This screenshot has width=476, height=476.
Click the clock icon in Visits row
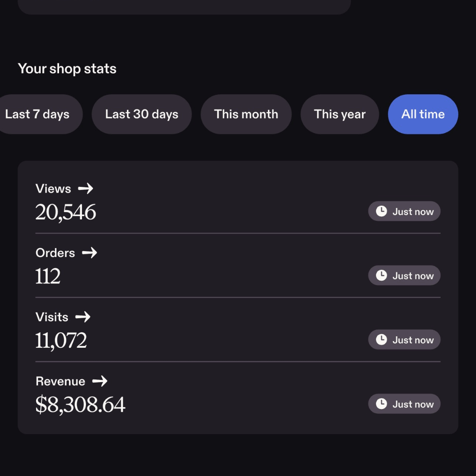[381, 339]
